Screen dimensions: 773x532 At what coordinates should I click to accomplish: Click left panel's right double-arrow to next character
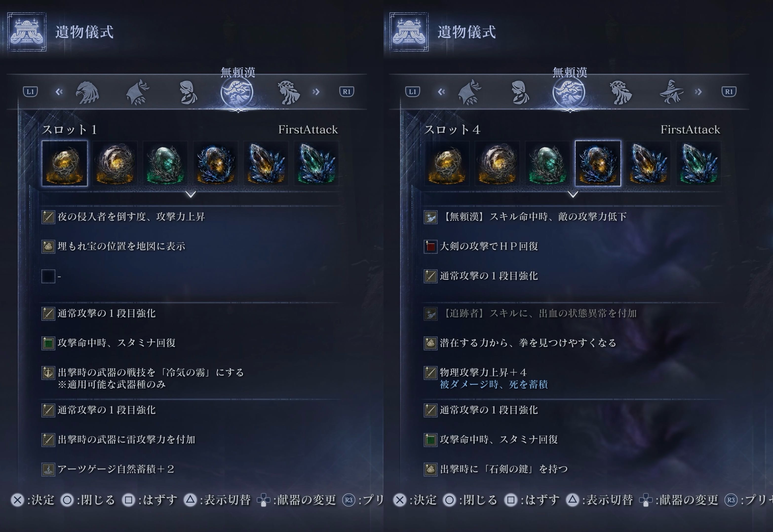click(316, 92)
